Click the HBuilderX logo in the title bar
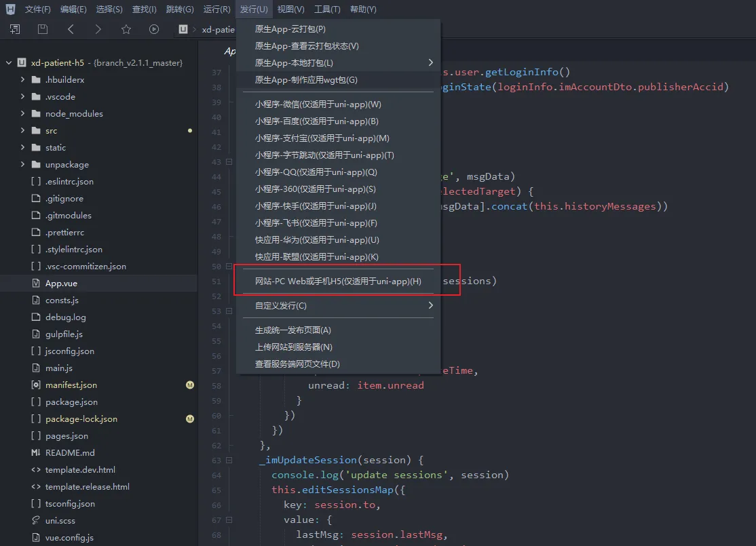 click(x=10, y=9)
